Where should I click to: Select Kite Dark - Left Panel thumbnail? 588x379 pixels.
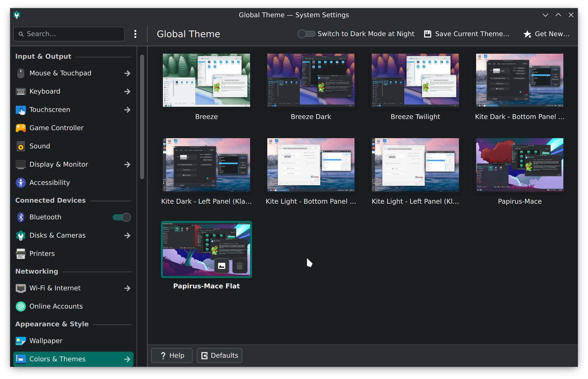coord(206,165)
